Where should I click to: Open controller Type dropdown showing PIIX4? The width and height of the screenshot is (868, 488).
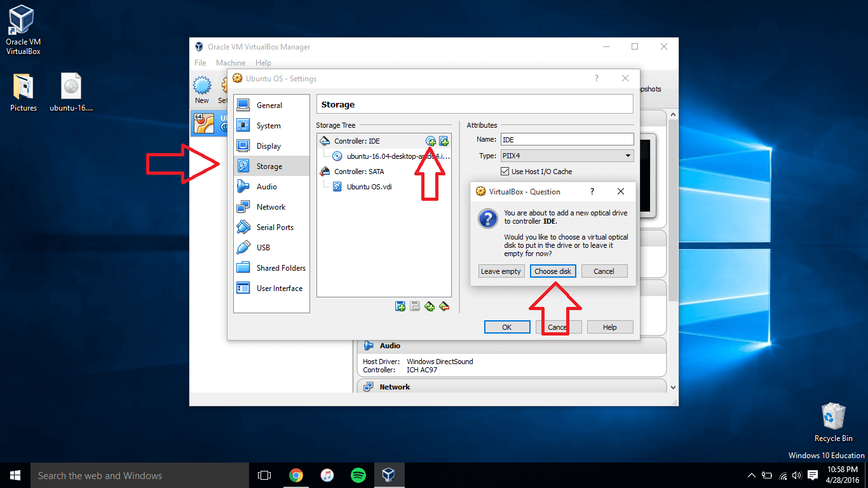tap(567, 156)
